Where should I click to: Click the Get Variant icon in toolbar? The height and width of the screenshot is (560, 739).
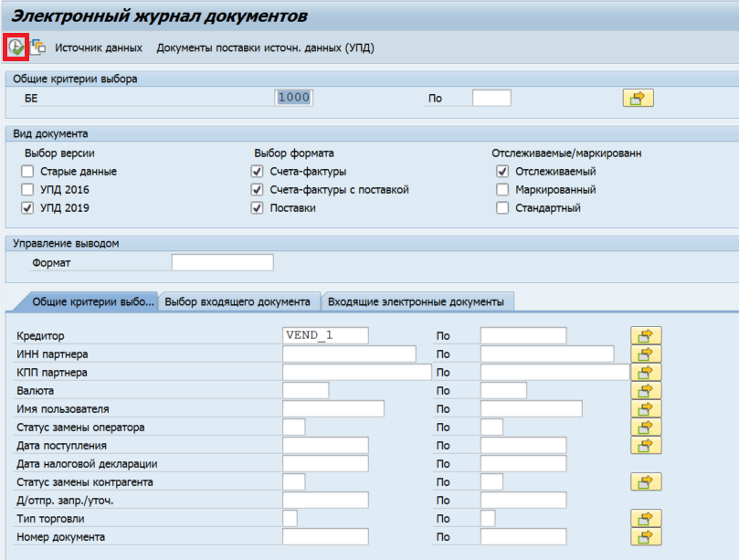pyautogui.click(x=38, y=47)
